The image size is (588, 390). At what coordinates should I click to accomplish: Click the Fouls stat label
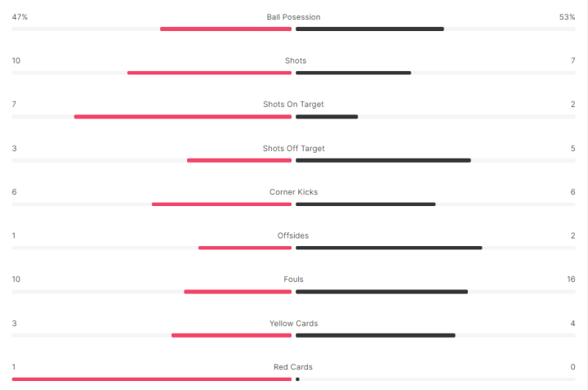pos(293,280)
